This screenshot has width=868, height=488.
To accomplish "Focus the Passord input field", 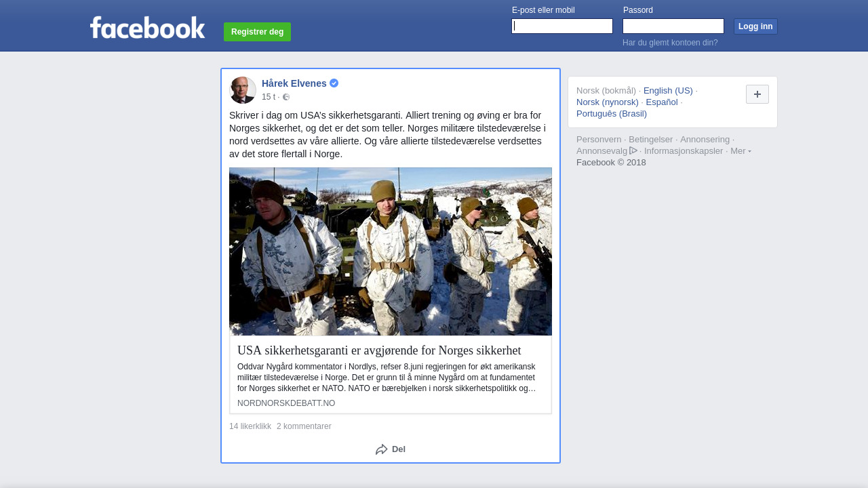I will [x=673, y=26].
